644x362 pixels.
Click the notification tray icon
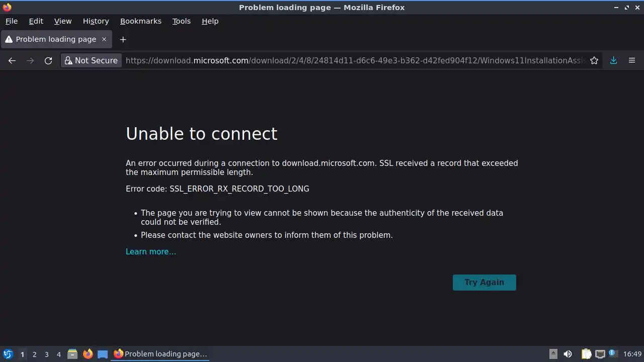point(613,353)
